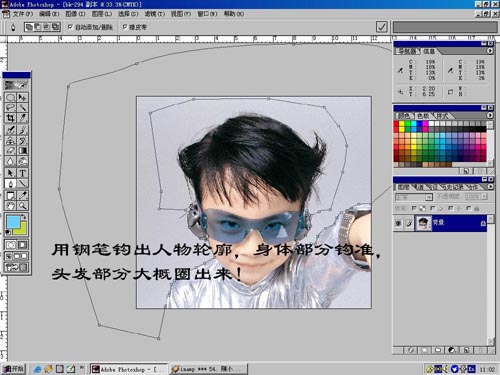Screen dimensions: 500x375
Task: Toggle the 自动添加/删除 checkbox
Action: point(70,27)
